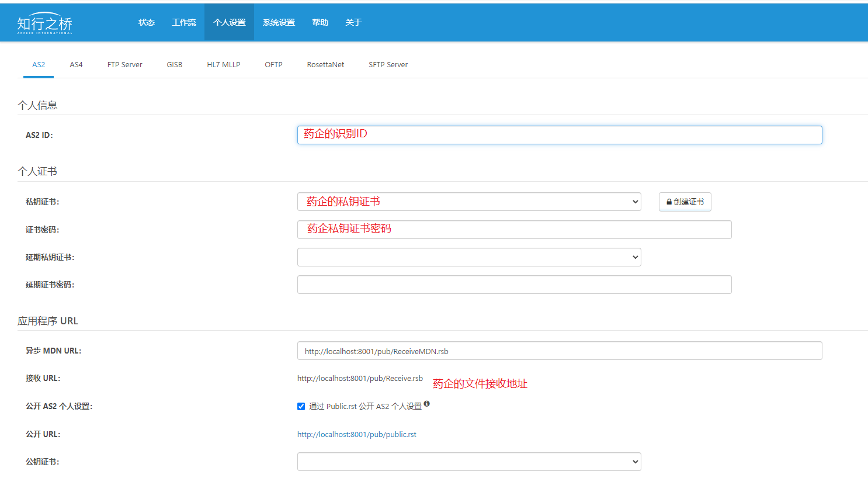Image resolution: width=868 pixels, height=485 pixels.
Task: Focus the 异步 MDN URL input field
Action: point(560,351)
